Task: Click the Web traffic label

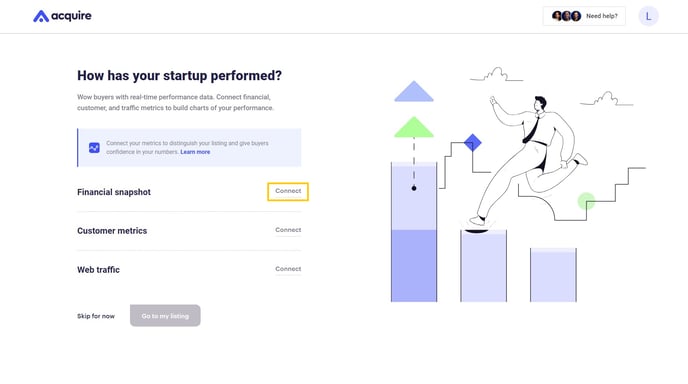Action: 98,270
